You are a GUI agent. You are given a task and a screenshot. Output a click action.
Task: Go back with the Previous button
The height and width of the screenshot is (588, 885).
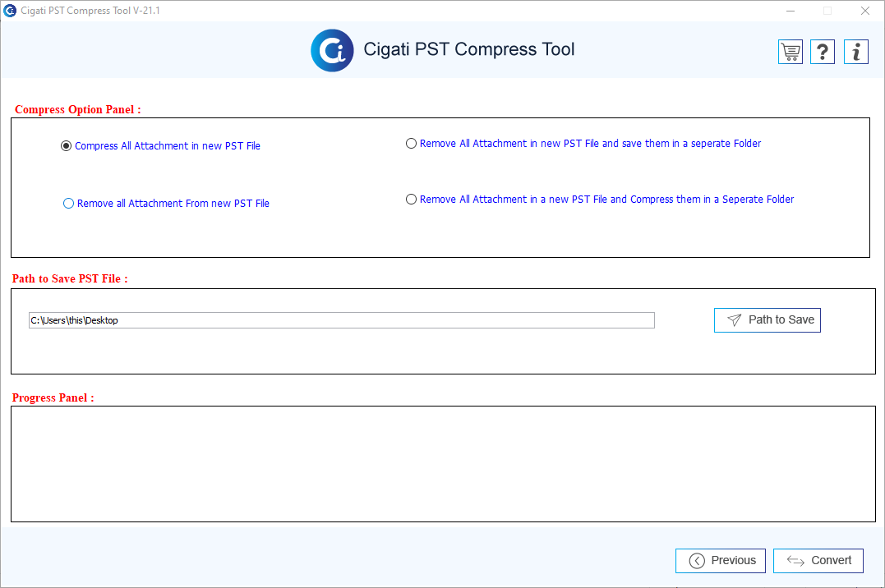pos(720,560)
